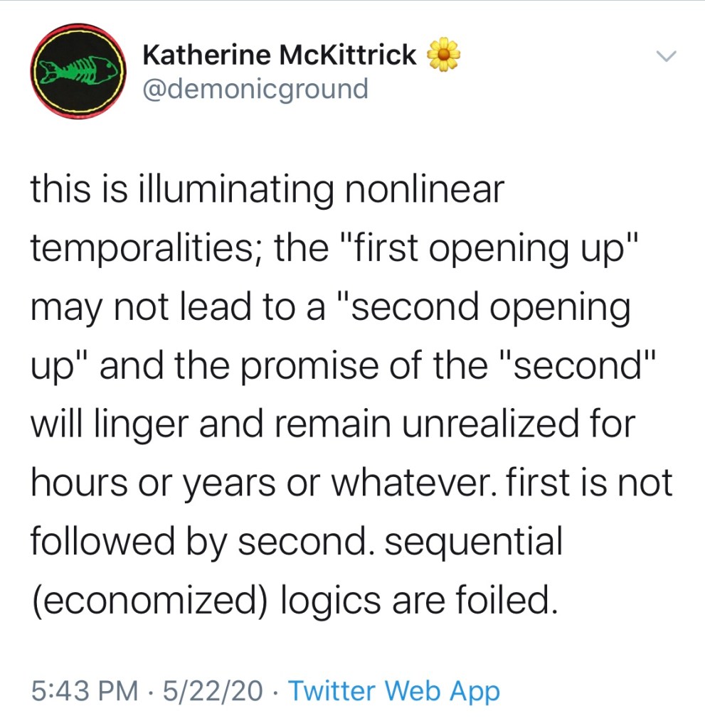Click the @demonicground handle
The height and width of the screenshot is (728, 705).
pyautogui.click(x=255, y=90)
